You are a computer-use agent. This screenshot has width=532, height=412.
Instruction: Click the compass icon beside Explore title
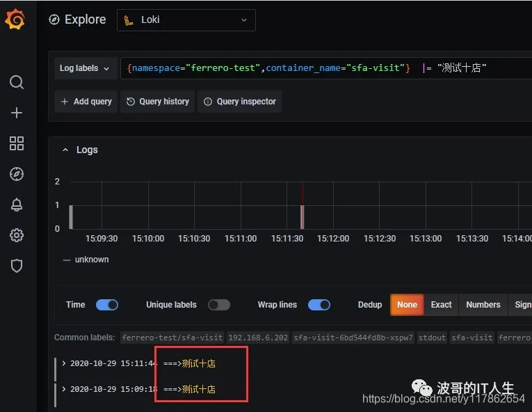[54, 19]
